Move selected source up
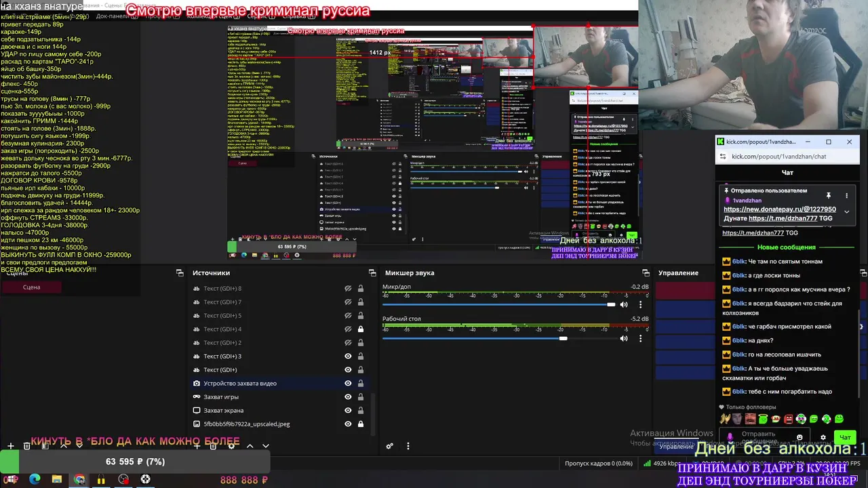This screenshot has width=868, height=488. (250, 446)
